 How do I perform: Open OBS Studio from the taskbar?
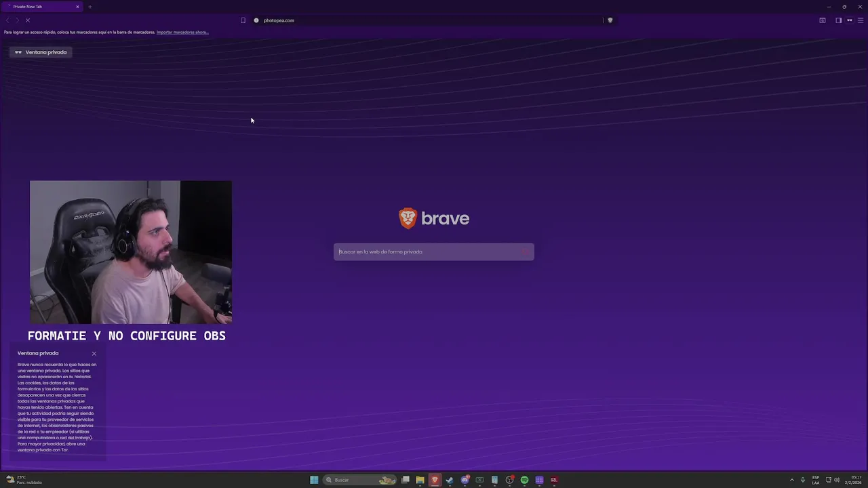[509, 480]
